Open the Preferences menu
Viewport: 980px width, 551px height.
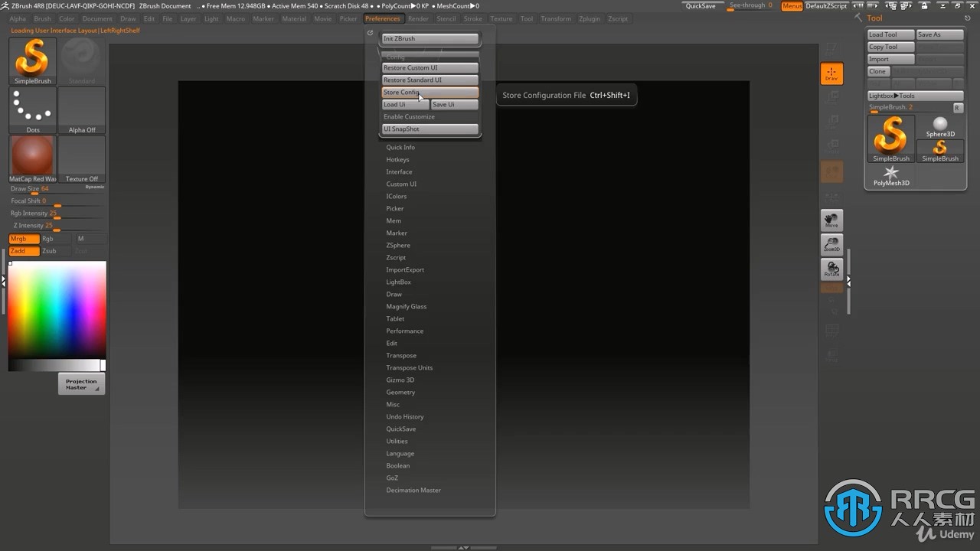point(382,18)
